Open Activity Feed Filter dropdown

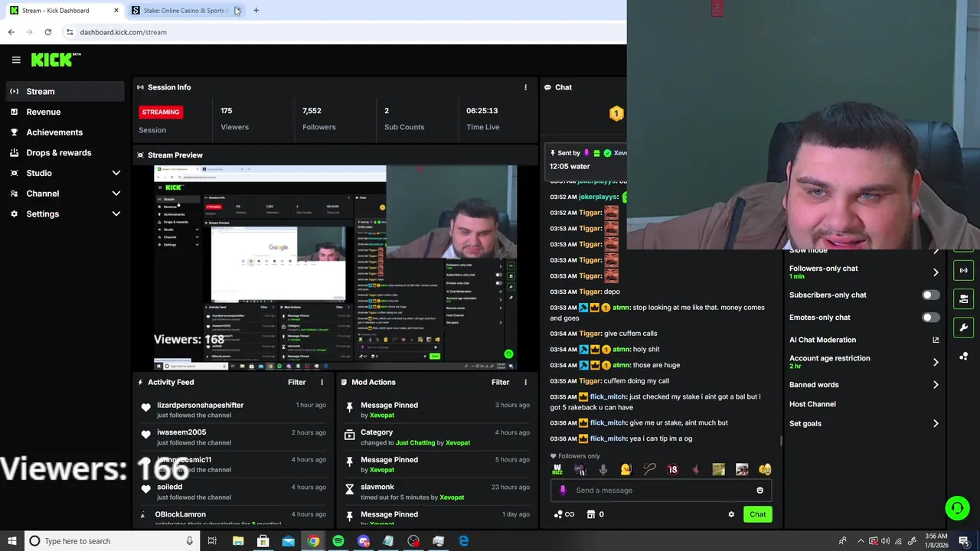(x=296, y=382)
